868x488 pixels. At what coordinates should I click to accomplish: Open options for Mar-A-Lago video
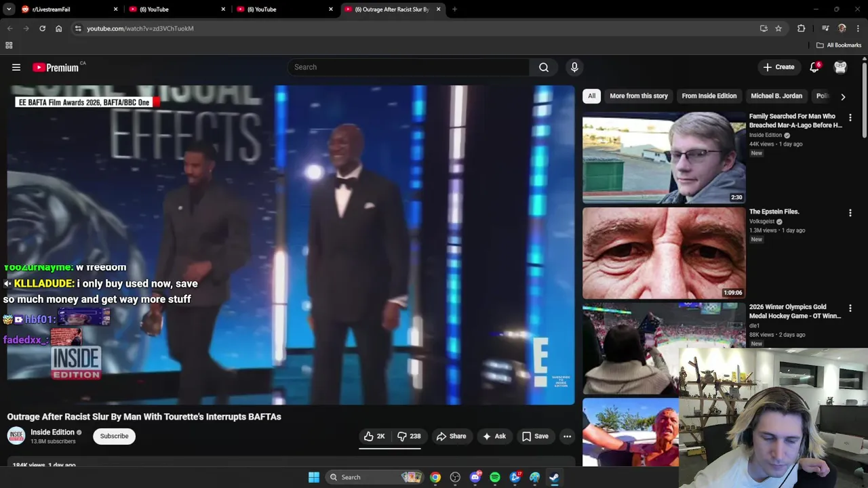click(850, 117)
